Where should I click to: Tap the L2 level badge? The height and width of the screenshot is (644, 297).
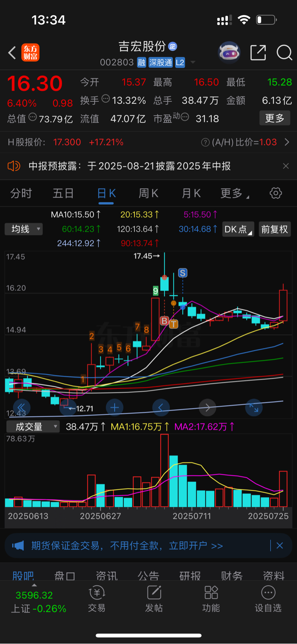[180, 62]
